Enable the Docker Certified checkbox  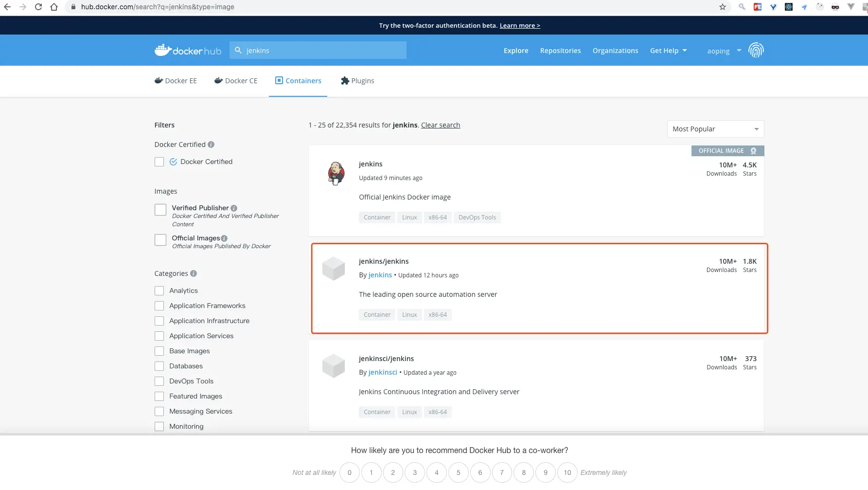(159, 162)
